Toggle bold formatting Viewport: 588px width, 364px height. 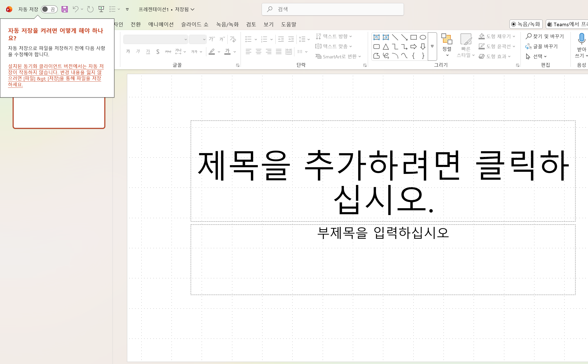point(128,51)
